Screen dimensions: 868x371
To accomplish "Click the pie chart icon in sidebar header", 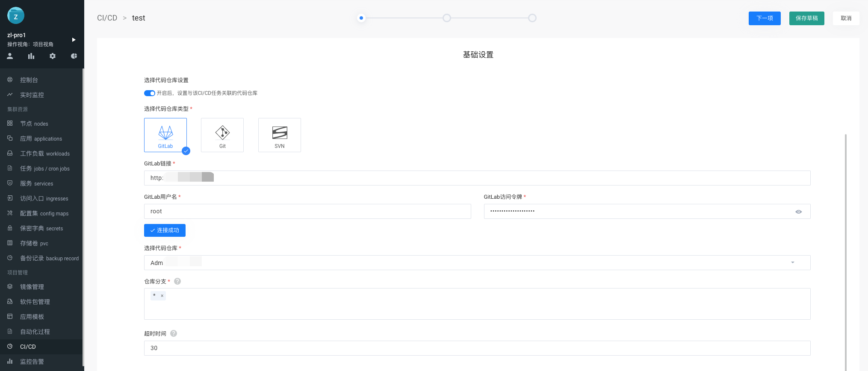I will point(74,56).
